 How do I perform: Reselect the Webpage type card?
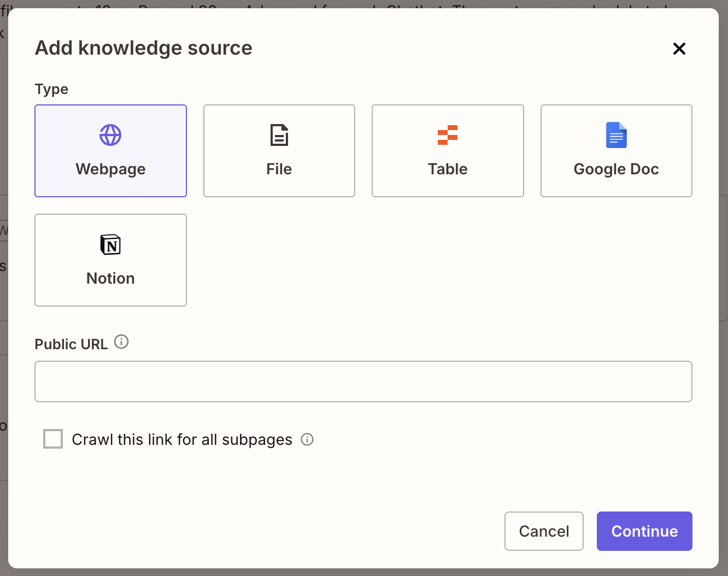(110, 151)
